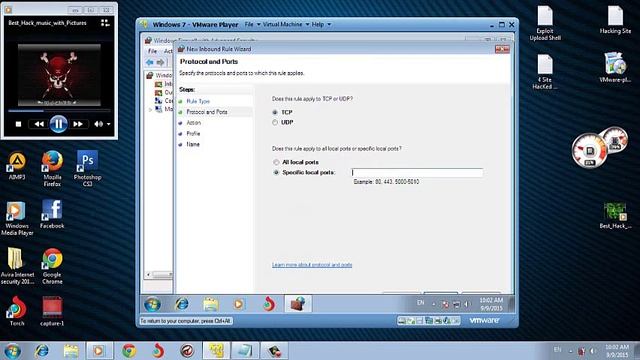This screenshot has width=640, height=360.
Task: Open Internet Explorer in VM taskbar
Action: tap(181, 304)
